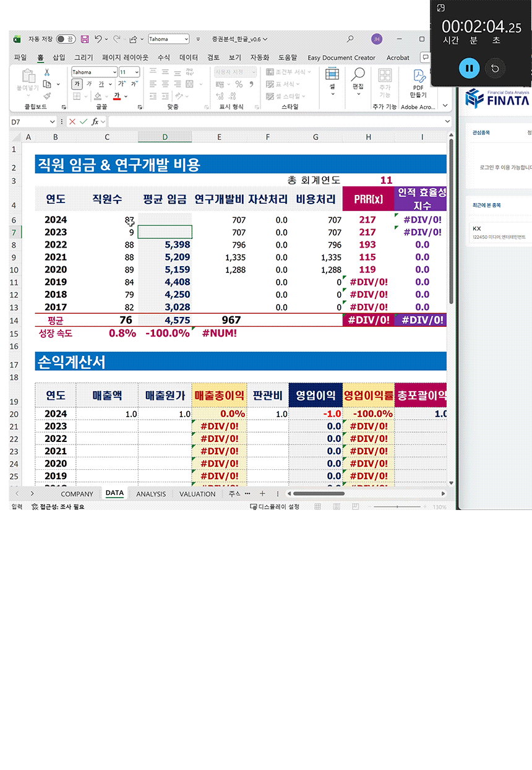Click the Undo arrow icon
Viewport: 532px width, 770px height.
click(98, 39)
